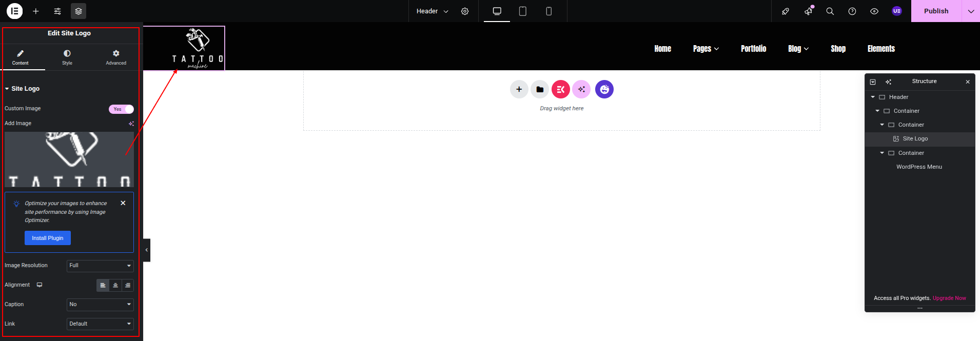The width and height of the screenshot is (980, 341).
Task: Click the tattoo logo image thumbnail
Action: 69,159
